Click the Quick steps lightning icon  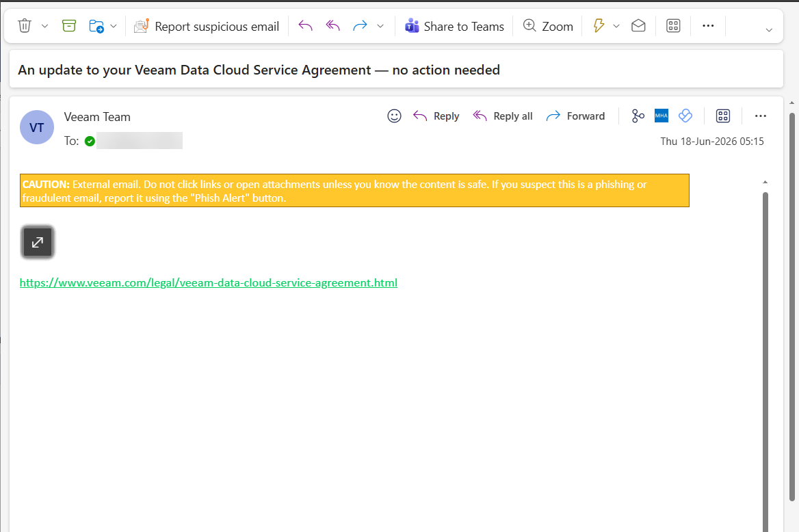(599, 26)
